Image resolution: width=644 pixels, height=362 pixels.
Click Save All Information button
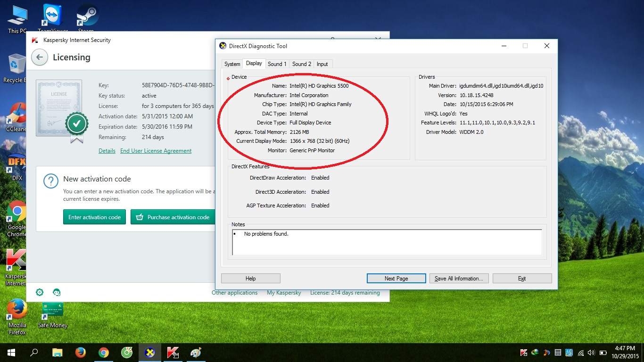(459, 279)
